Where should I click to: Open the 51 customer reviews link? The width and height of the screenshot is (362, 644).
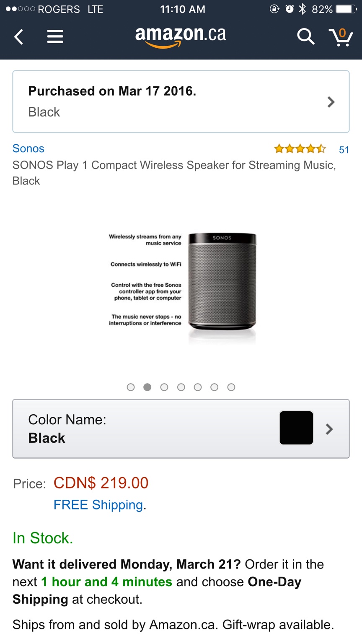pos(344,150)
